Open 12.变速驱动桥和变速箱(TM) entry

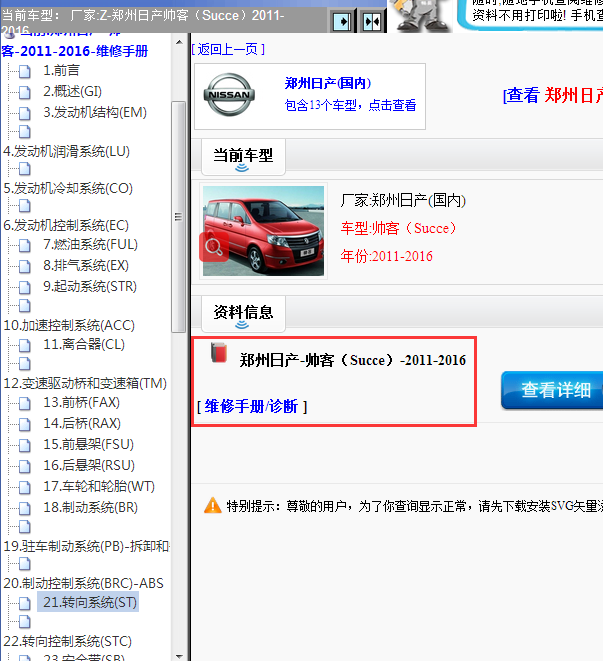85,383
